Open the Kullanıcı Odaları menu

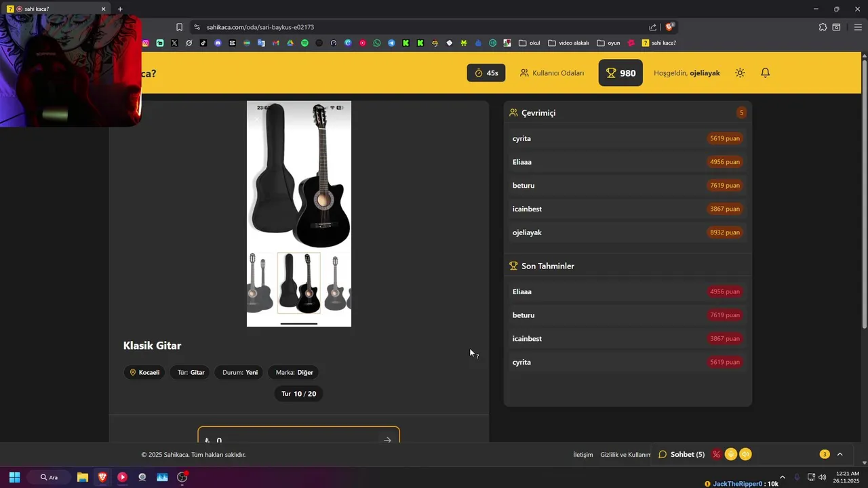552,73
